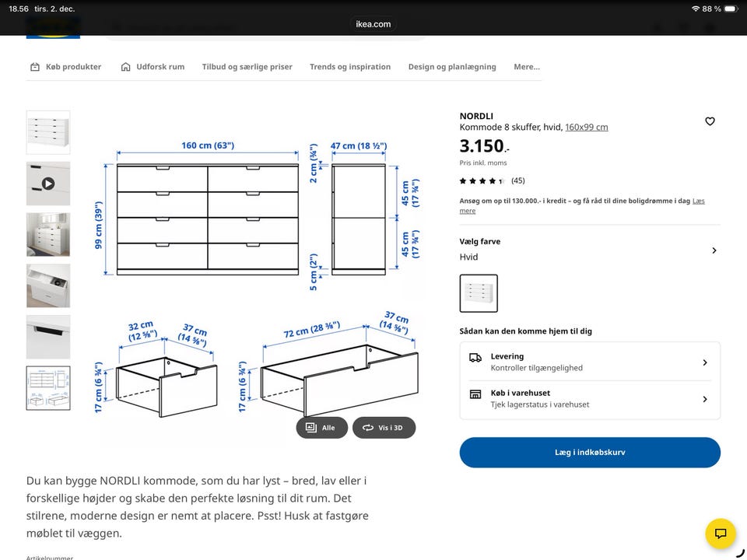Click Sådan kan den komme hjem heading

coord(525,331)
